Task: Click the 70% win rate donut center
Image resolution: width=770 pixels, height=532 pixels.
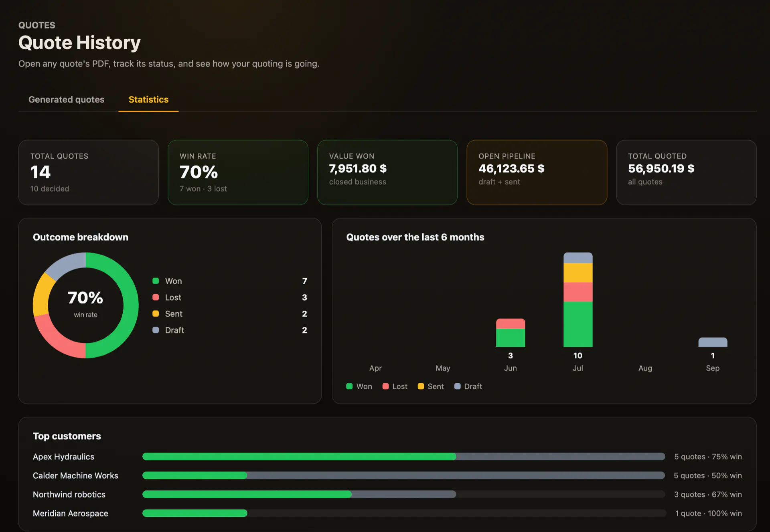Action: (85, 305)
